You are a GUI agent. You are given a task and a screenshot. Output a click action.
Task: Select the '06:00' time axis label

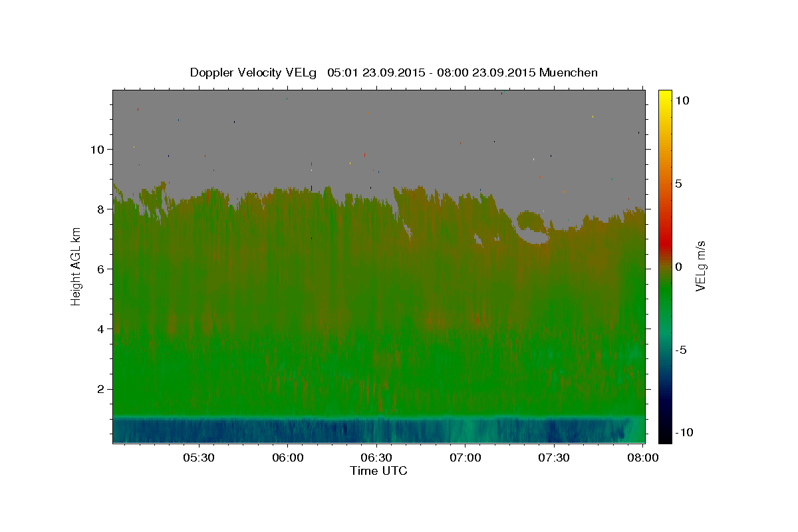click(x=287, y=458)
